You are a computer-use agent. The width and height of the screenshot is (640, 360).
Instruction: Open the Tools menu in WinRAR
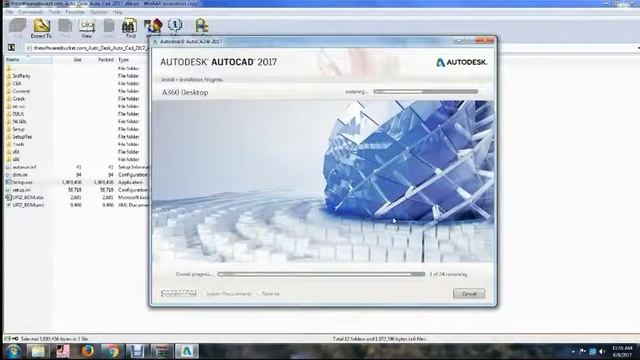click(54, 12)
